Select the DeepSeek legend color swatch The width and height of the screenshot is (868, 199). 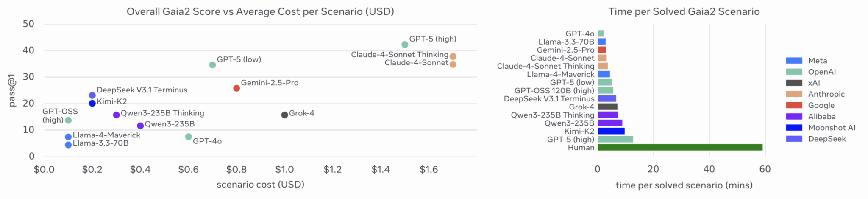[x=794, y=139]
